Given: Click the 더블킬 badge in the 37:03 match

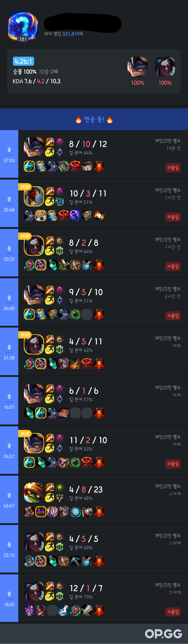Looking at the screenshot, I should pos(173,168).
